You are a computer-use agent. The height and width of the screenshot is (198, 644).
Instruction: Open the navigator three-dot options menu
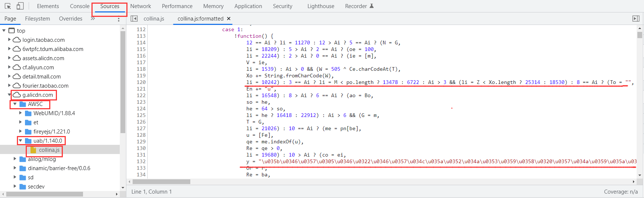tap(119, 19)
